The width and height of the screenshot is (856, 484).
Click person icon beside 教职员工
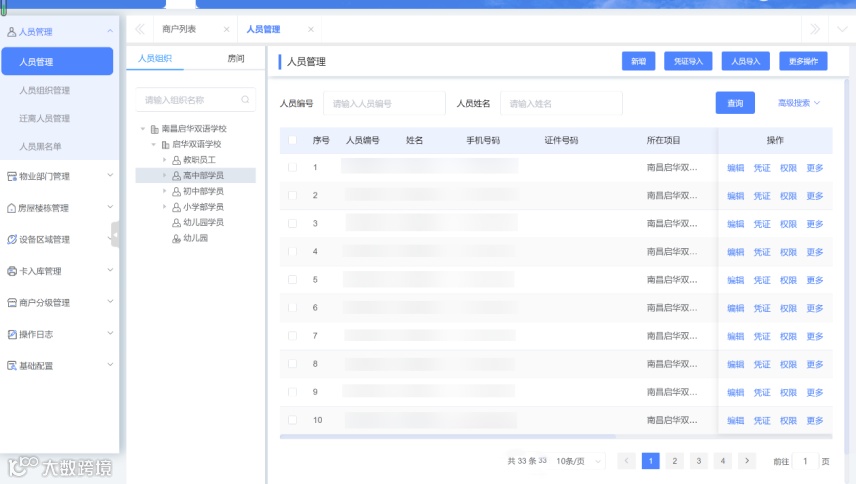pos(176,160)
